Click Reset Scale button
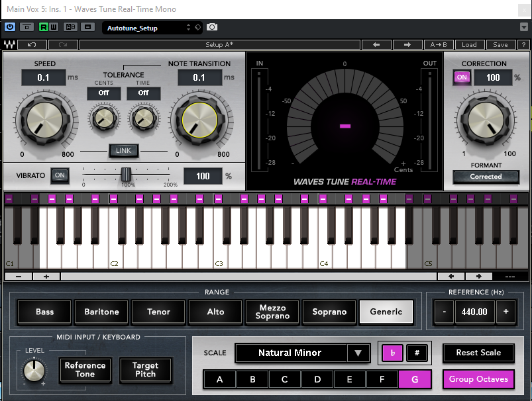This screenshot has height=401, width=532. (x=478, y=353)
